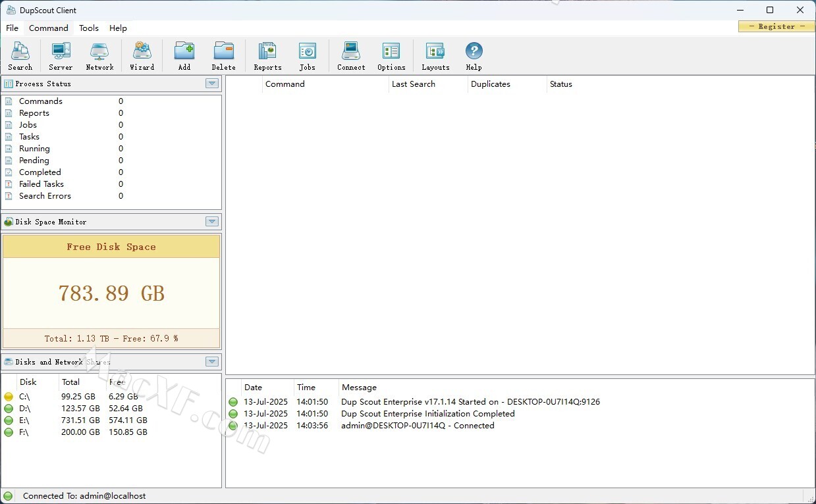816x504 pixels.
Task: Sort by the Duplicates column header
Action: tap(507, 84)
